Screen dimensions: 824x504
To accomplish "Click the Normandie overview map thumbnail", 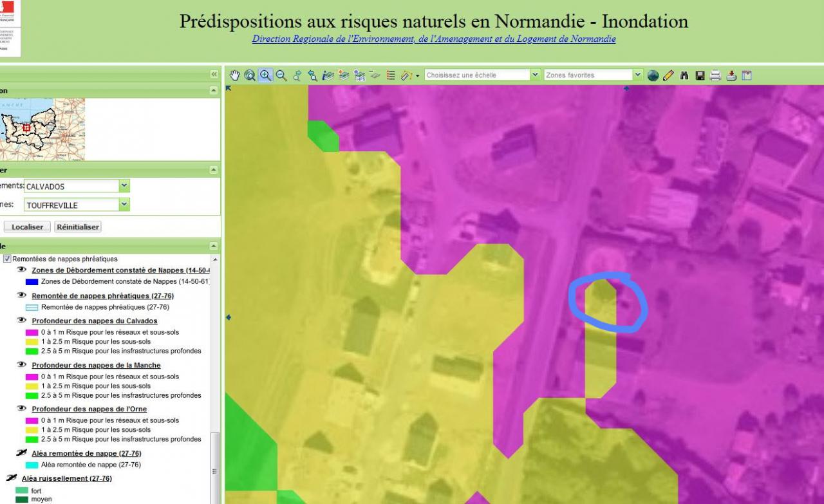I will (x=42, y=129).
